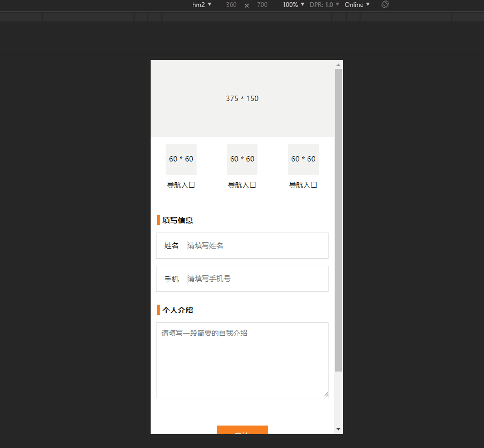
Task: Focus the 请填写手机号 phone field
Action: [x=257, y=279]
